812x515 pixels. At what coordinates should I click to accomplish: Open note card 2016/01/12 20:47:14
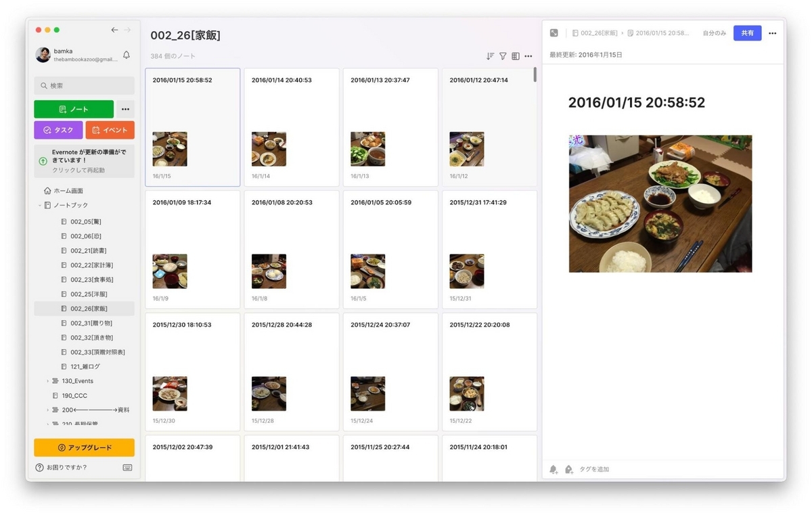[489, 127]
